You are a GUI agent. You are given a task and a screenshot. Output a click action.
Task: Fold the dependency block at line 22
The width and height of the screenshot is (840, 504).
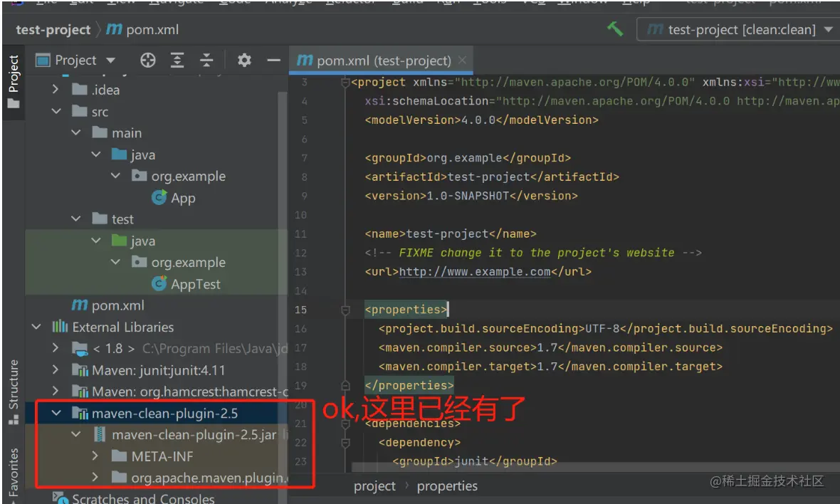[345, 443]
